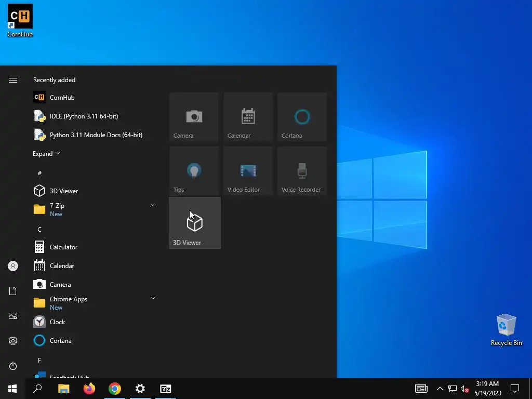Click the F alphabet section header
This screenshot has width=532, height=399.
point(39,361)
